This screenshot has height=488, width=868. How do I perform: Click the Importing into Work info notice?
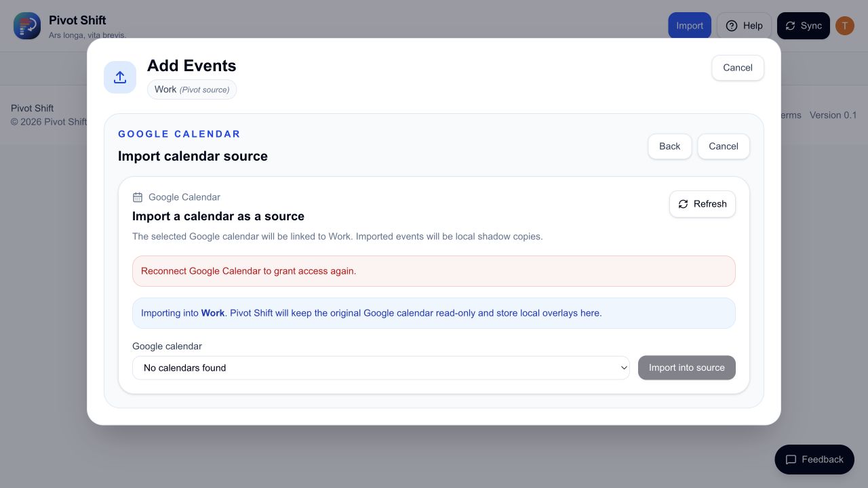point(434,313)
